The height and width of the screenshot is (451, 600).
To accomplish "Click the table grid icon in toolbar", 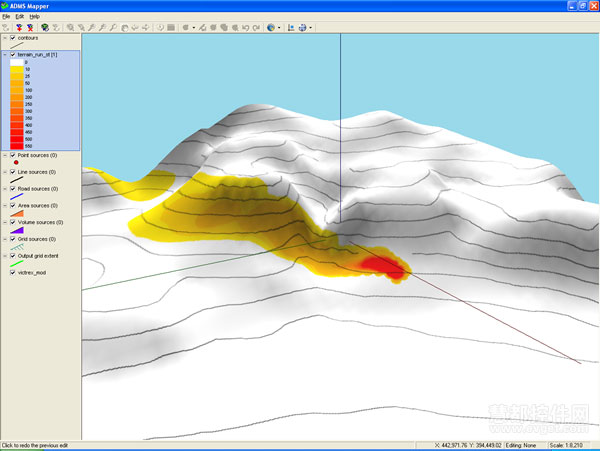I will pyautogui.click(x=171, y=28).
